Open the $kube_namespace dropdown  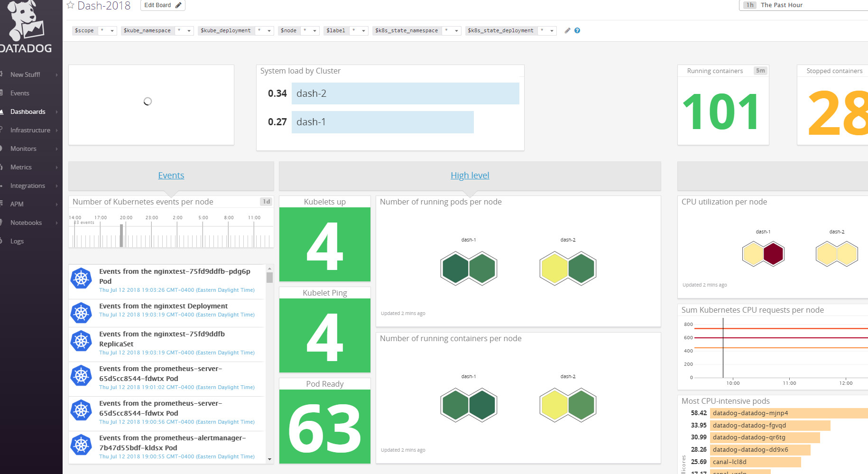tap(189, 31)
